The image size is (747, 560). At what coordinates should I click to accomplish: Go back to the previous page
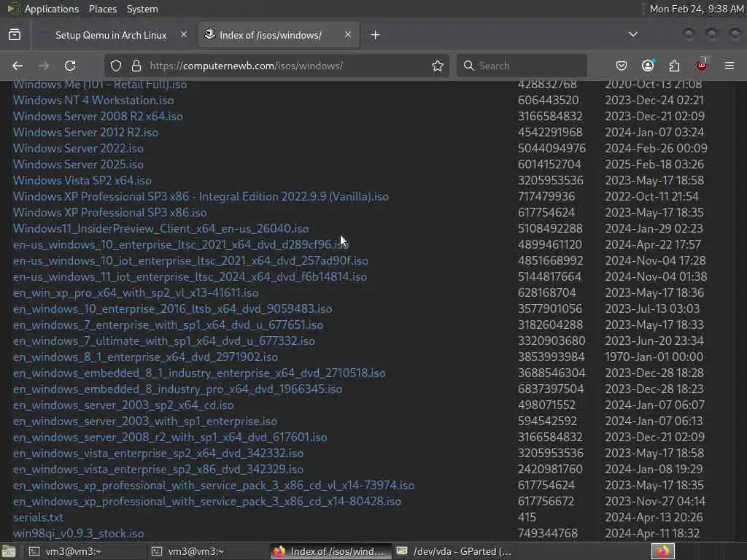pos(18,66)
